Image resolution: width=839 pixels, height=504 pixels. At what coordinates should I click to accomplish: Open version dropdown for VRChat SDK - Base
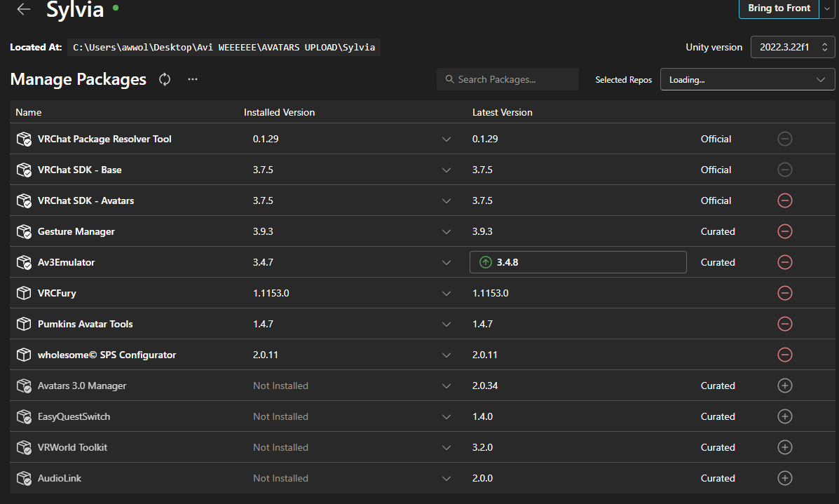point(446,170)
